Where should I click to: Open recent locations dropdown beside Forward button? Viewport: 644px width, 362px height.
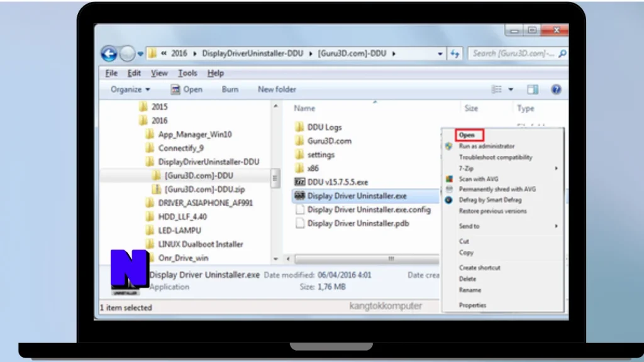(140, 54)
